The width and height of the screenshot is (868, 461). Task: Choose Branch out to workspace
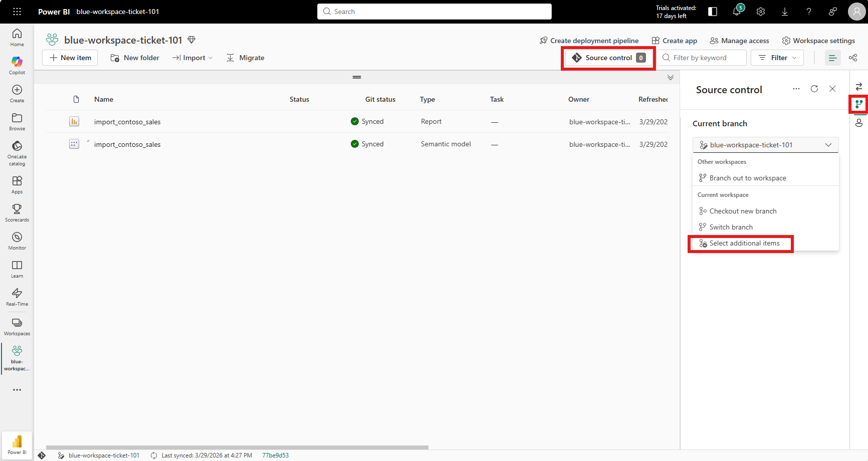point(765,178)
